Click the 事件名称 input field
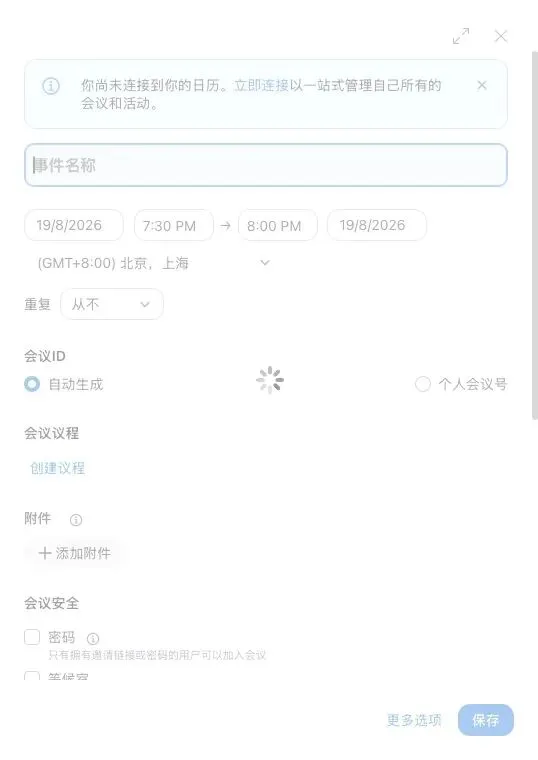Screen dimensions: 538x760 pyautogui.click(x=266, y=165)
